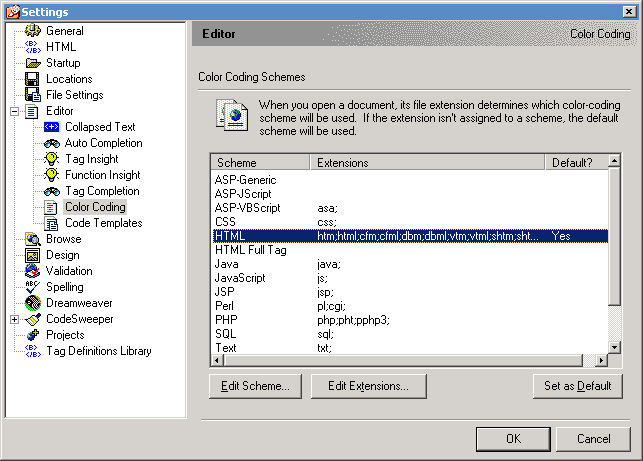Open File Settings page
The width and height of the screenshot is (643, 461).
[75, 95]
